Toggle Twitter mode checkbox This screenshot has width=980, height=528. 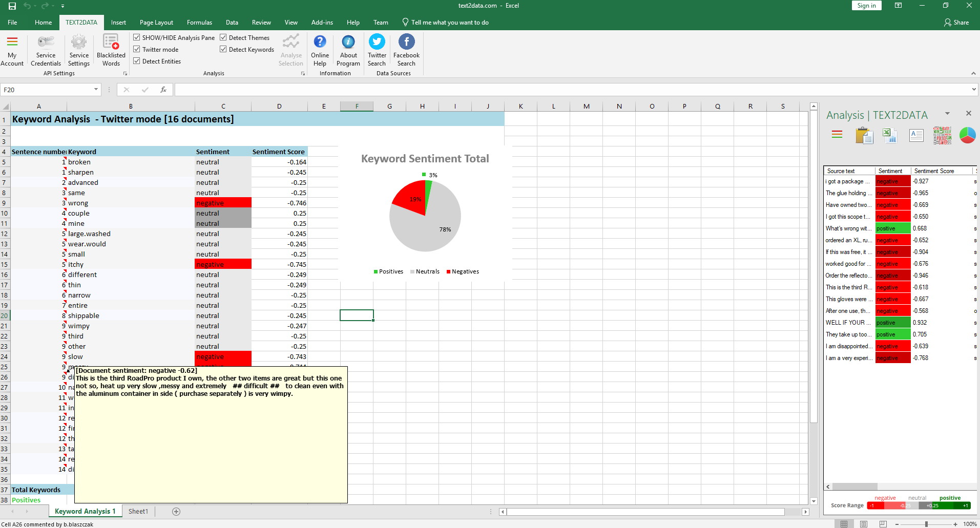137,49
